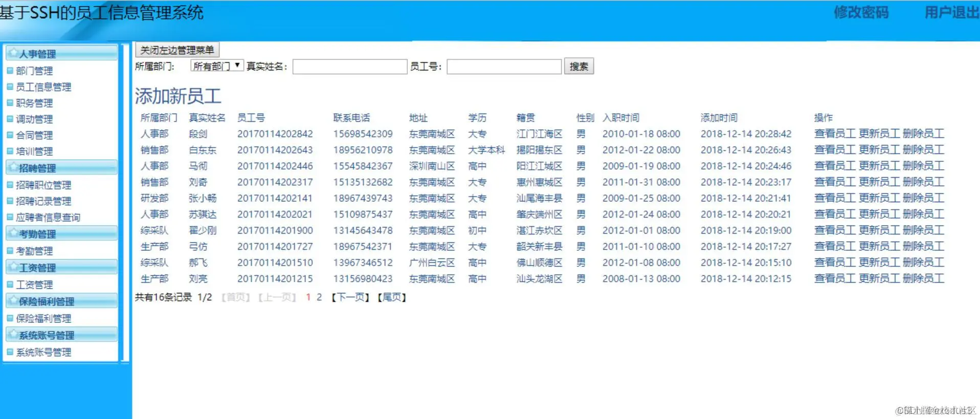Click the 添加新员工 link

178,96
